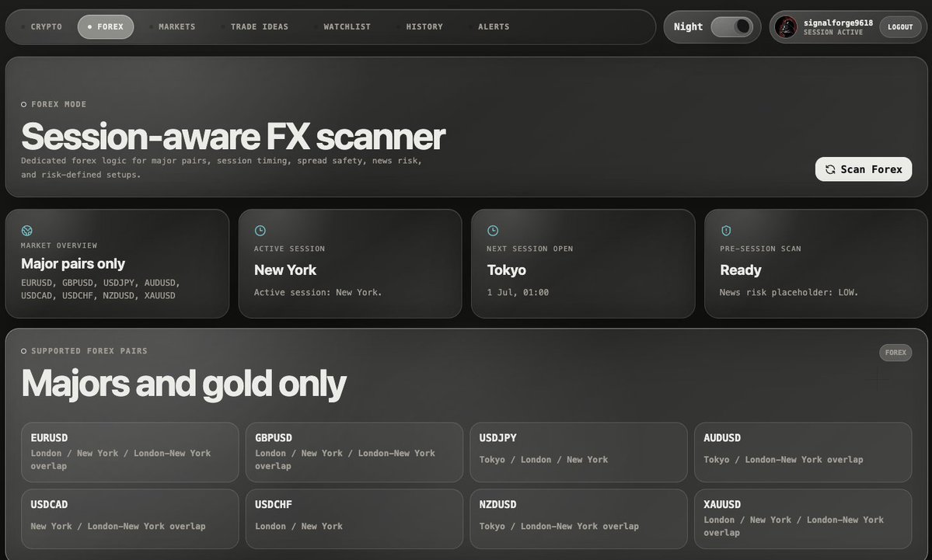Screen dimensions: 932x560
Task: Click the Logout button
Action: [900, 26]
